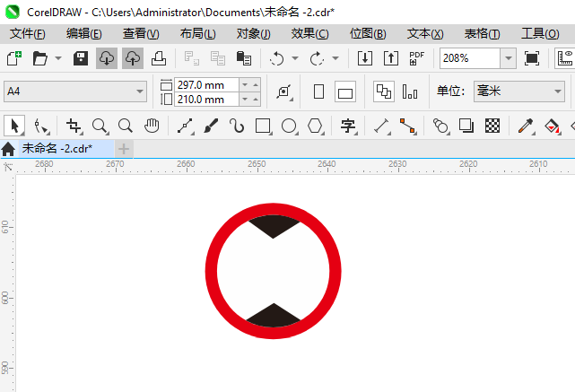The height and width of the screenshot is (392, 575).
Task: Click the Import icon
Action: pos(365,58)
